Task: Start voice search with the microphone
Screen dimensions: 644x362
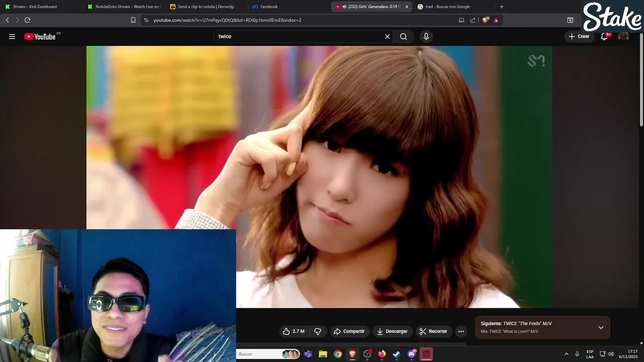Action: 426,36
